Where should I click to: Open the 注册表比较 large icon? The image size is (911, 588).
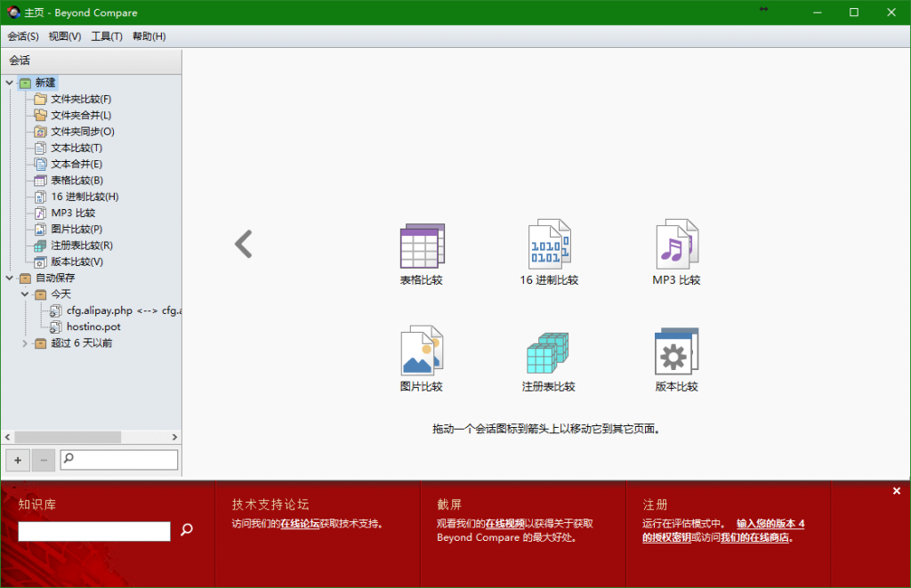548,352
